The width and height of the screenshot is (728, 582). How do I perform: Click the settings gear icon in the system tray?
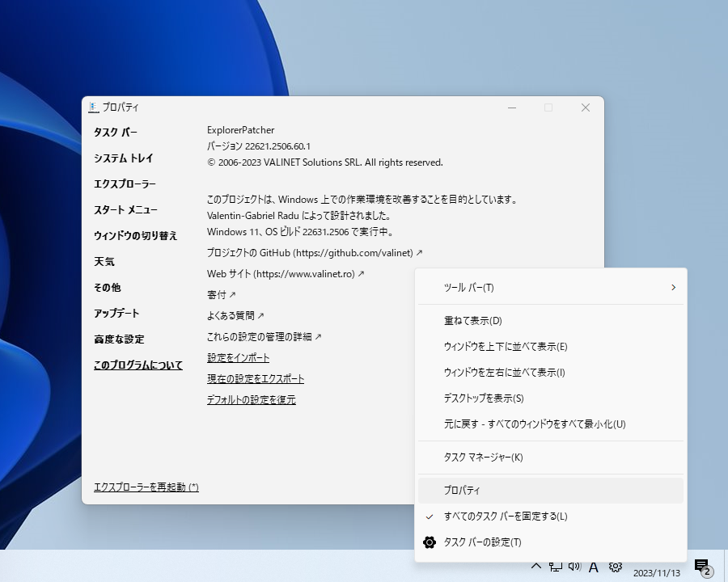[x=616, y=567]
